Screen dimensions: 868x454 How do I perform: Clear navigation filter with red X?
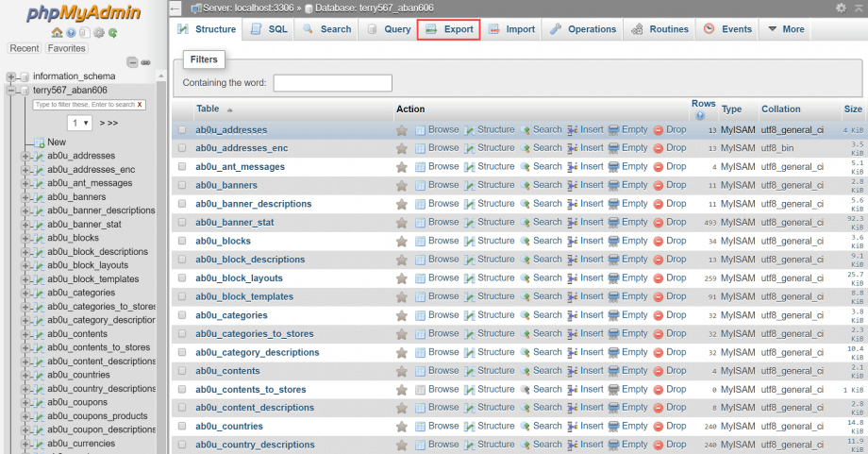click(x=140, y=104)
